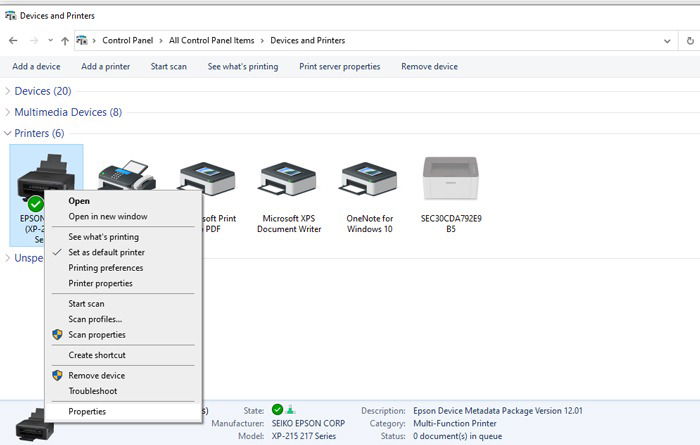Open the address bar history dropdown
The height and width of the screenshot is (445, 700).
pos(667,41)
